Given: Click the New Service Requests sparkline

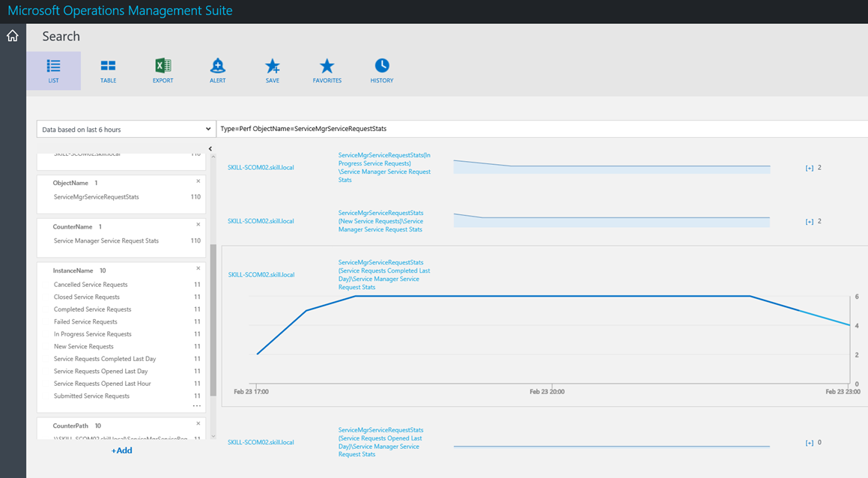Looking at the screenshot, I should click(x=612, y=220).
